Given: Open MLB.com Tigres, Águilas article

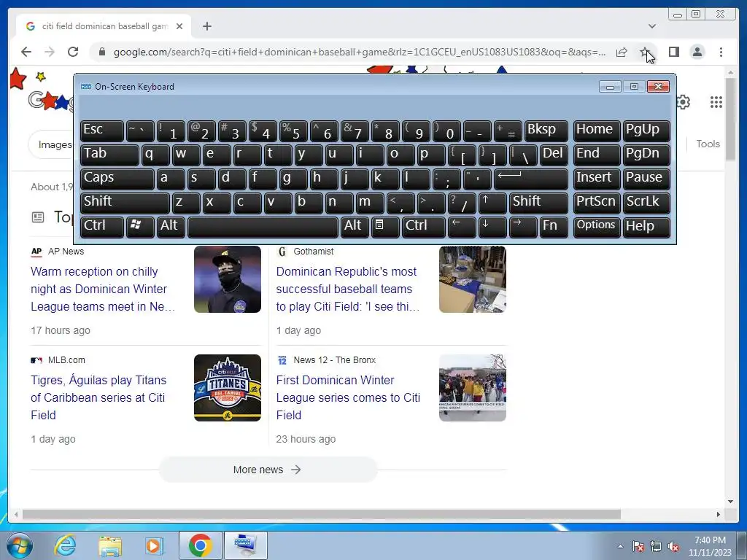Looking at the screenshot, I should pyautogui.click(x=98, y=397).
